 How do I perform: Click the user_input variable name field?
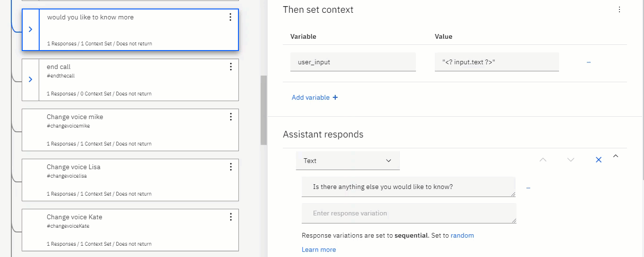click(x=353, y=62)
